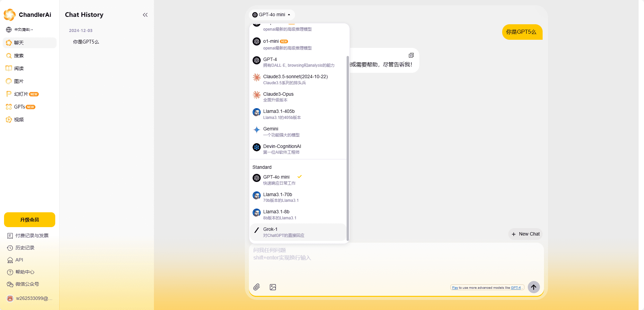This screenshot has height=310, width=644.
Task: Click the Llama3.1-405b avatar icon
Action: [257, 112]
